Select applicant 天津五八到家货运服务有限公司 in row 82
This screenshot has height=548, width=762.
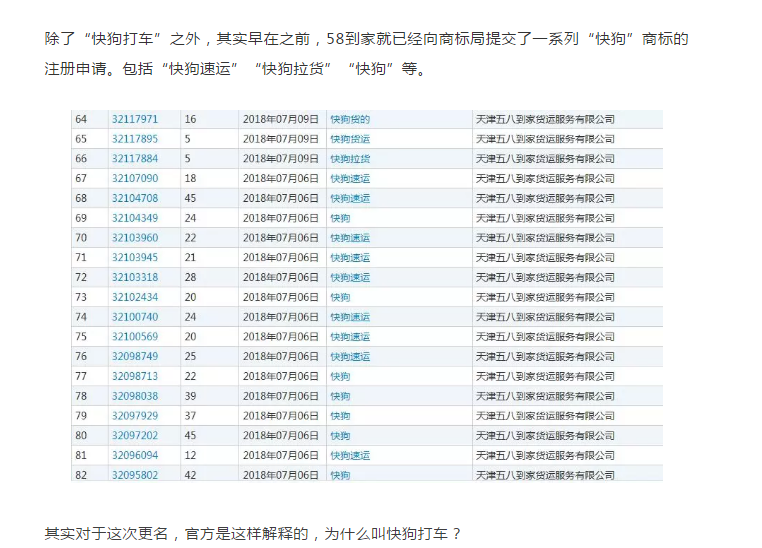pos(545,475)
